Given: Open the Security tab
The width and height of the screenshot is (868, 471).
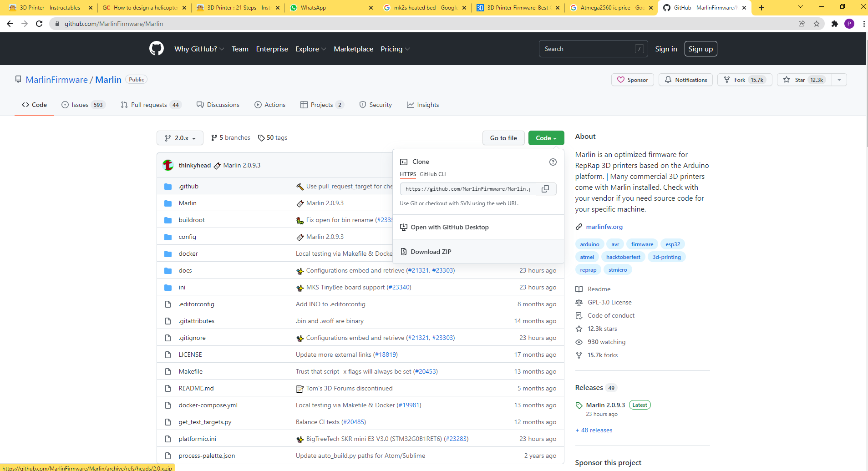Looking at the screenshot, I should [x=376, y=105].
